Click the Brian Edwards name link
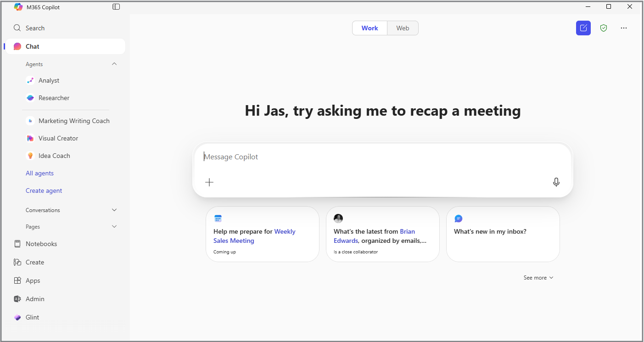This screenshot has width=644, height=342. coord(375,236)
